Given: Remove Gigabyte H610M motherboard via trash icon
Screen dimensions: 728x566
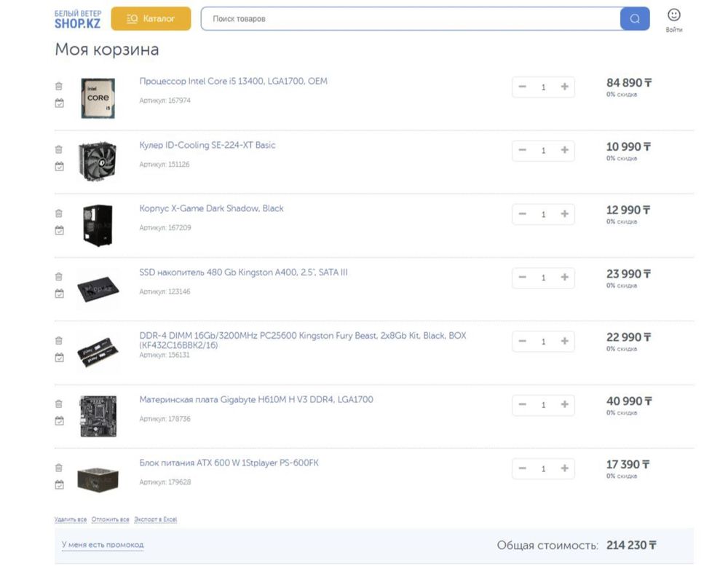Looking at the screenshot, I should pyautogui.click(x=59, y=404).
